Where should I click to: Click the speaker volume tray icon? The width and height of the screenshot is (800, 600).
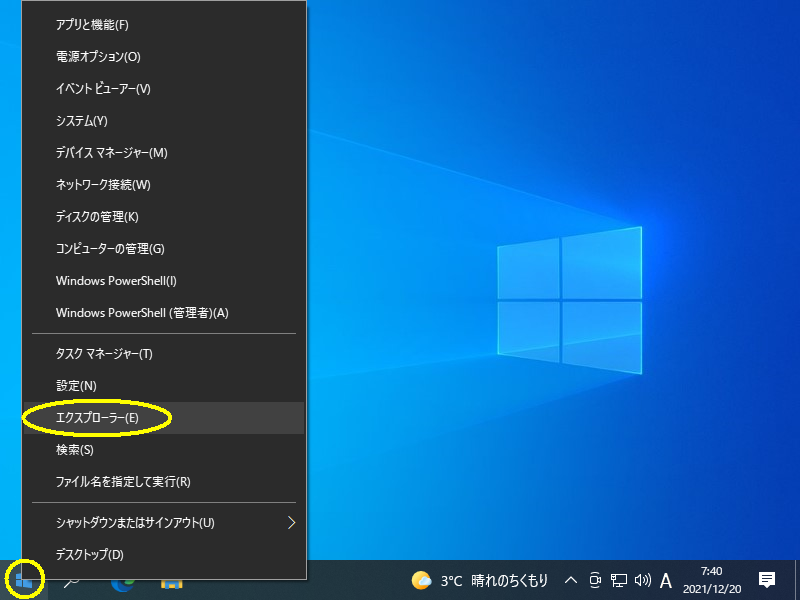pos(642,580)
